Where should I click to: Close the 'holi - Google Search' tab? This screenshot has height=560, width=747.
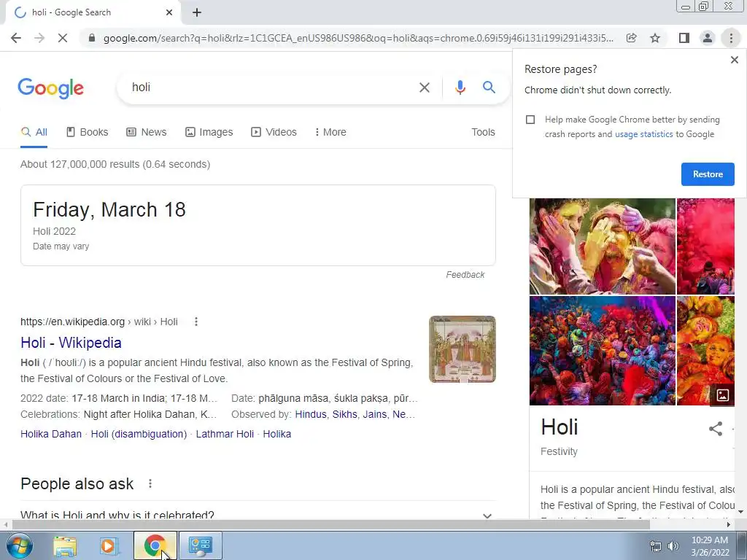(x=169, y=12)
